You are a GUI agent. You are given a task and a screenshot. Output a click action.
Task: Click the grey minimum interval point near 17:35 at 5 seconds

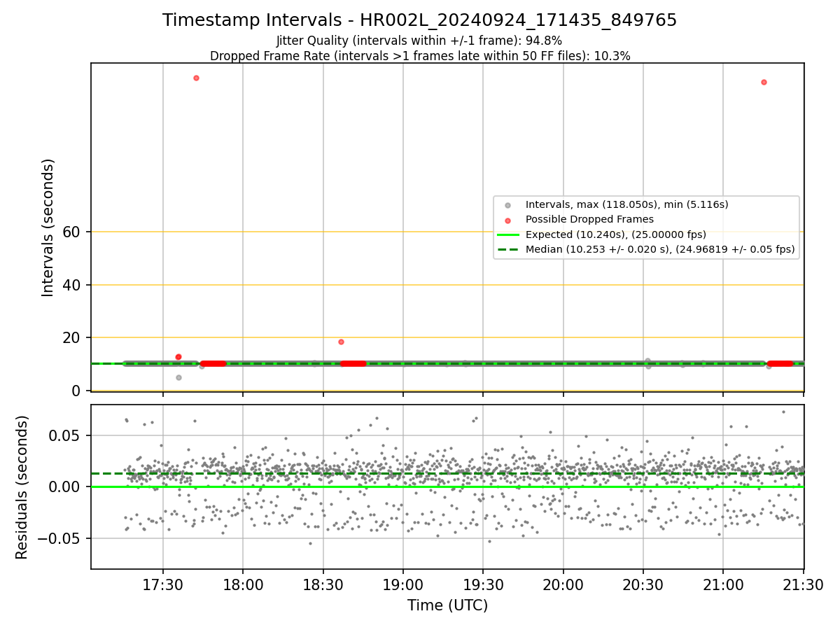(x=178, y=377)
